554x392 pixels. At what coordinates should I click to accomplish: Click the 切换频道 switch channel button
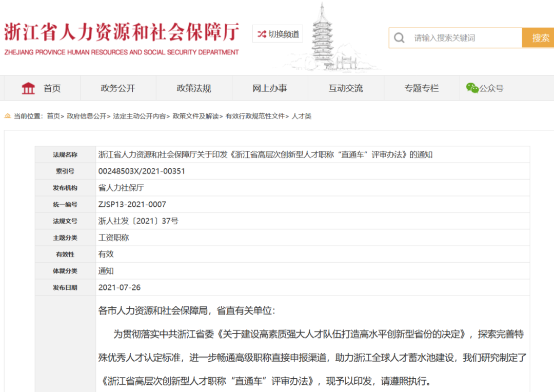(278, 34)
